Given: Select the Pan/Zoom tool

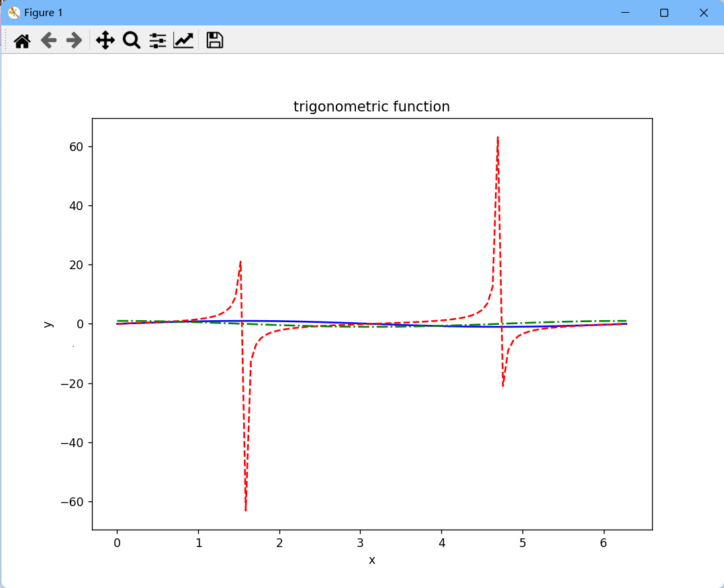Looking at the screenshot, I should click(105, 40).
